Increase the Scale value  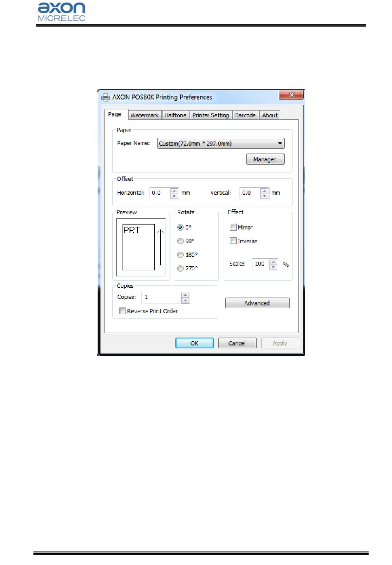click(x=274, y=262)
